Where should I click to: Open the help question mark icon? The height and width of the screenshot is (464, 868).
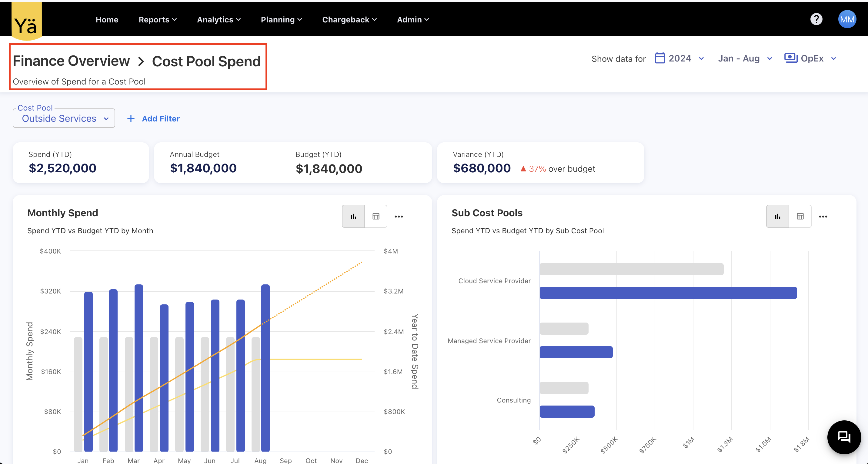tap(816, 19)
